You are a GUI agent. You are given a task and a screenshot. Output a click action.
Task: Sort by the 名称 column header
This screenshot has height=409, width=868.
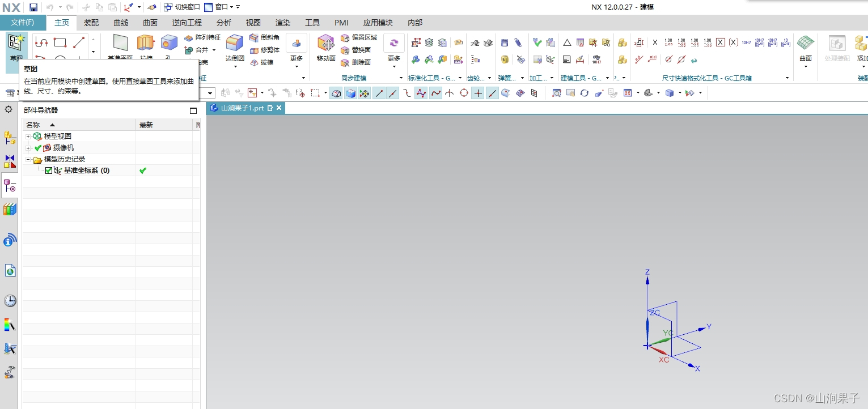click(79, 125)
